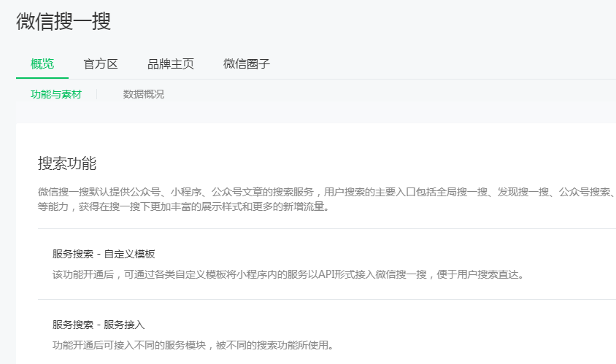Switch to the 概览 tab

[42, 64]
